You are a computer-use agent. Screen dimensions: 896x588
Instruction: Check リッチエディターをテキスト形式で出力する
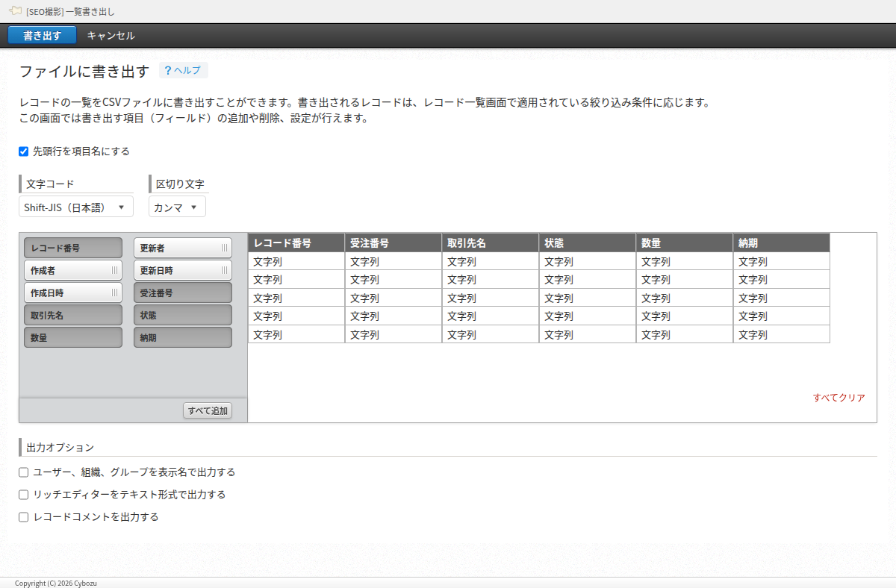click(23, 495)
